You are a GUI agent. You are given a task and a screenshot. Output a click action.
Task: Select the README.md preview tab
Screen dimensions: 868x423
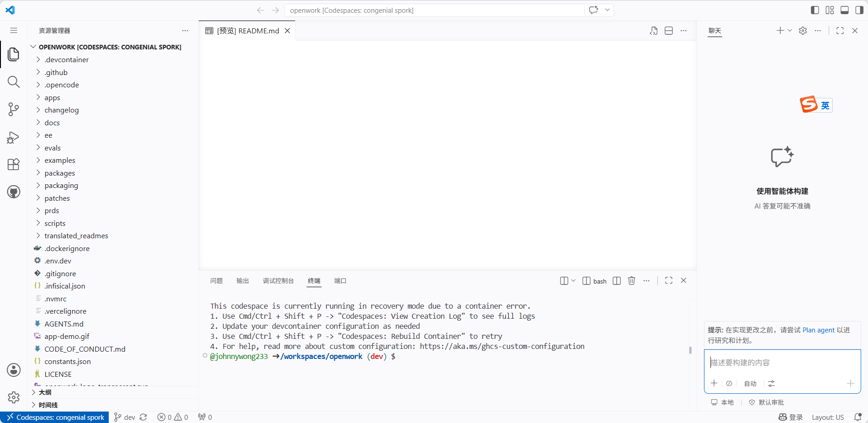(x=248, y=31)
